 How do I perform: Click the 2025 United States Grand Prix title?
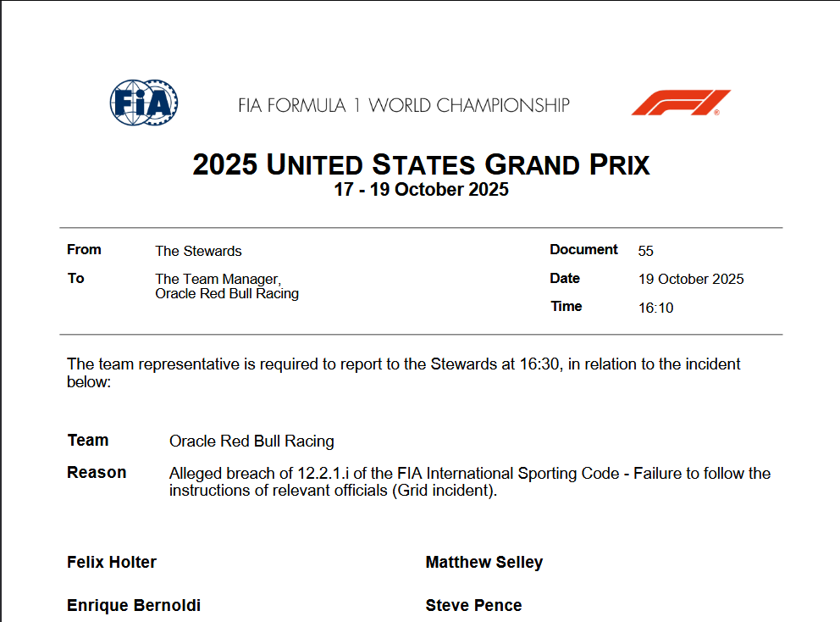click(421, 164)
